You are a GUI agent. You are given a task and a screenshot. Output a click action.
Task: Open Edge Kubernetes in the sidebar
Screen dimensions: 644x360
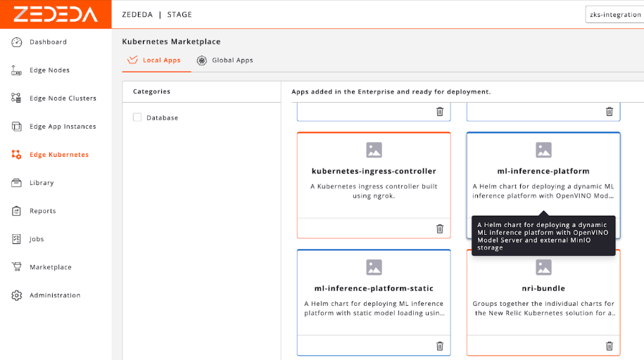click(x=59, y=155)
